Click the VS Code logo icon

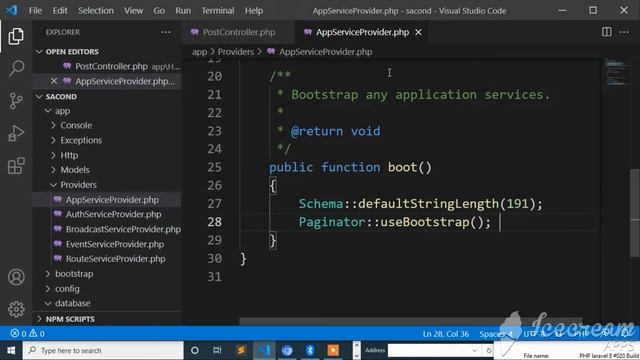tap(11, 10)
